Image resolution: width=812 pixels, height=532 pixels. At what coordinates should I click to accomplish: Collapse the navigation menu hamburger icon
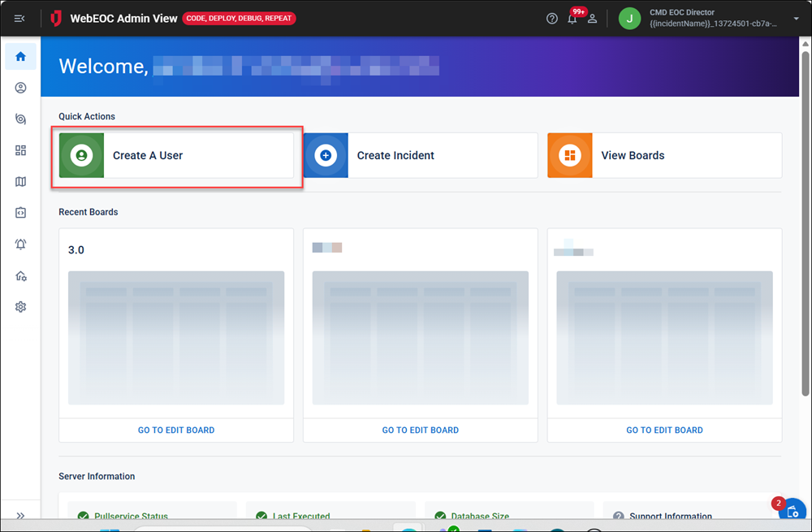click(x=19, y=19)
